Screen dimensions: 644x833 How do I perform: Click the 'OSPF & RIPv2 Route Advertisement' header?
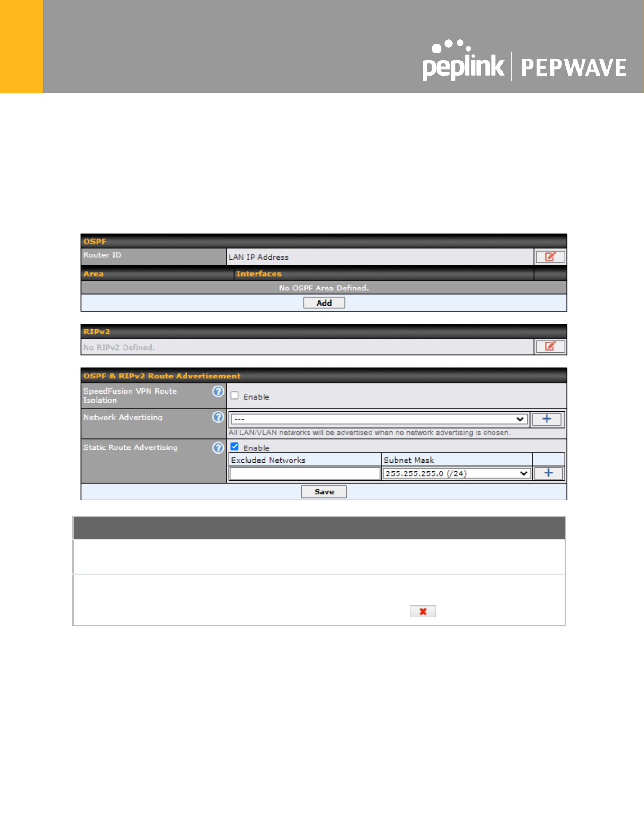162,376
